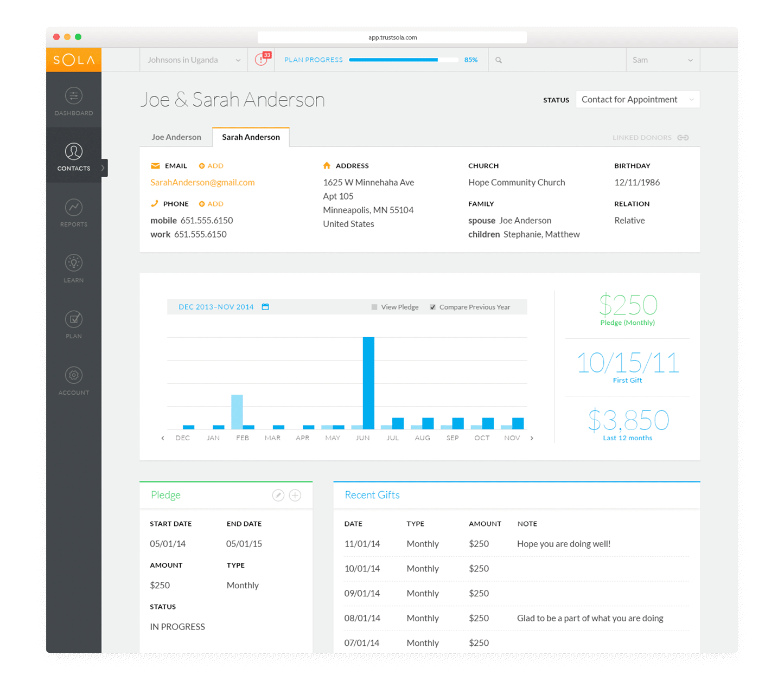Click the Linked Donors link

click(642, 138)
